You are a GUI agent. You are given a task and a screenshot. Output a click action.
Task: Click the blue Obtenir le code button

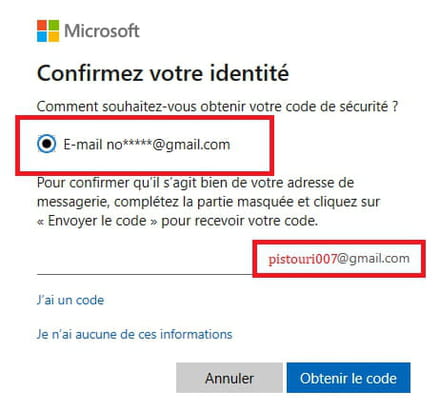[348, 378]
